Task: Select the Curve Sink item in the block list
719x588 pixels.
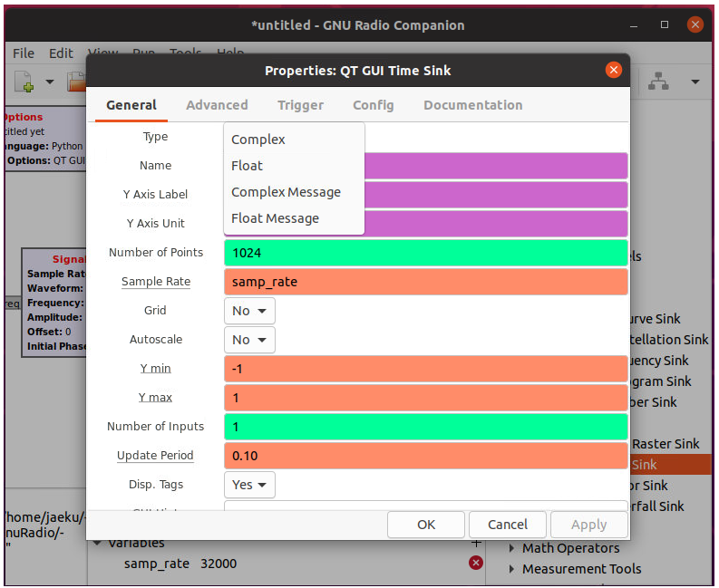Action: click(x=656, y=319)
